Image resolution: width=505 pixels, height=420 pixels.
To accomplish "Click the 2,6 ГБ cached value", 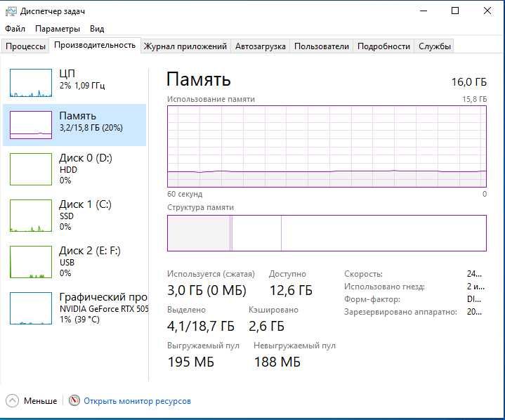I will pyautogui.click(x=266, y=326).
